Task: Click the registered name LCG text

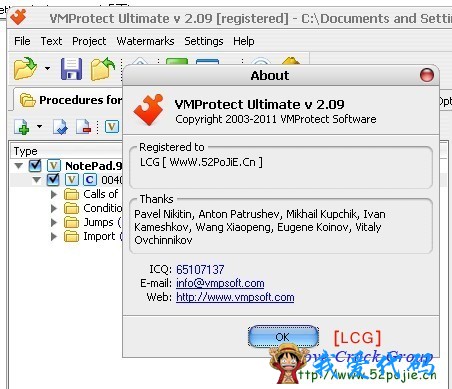Action: coord(201,162)
